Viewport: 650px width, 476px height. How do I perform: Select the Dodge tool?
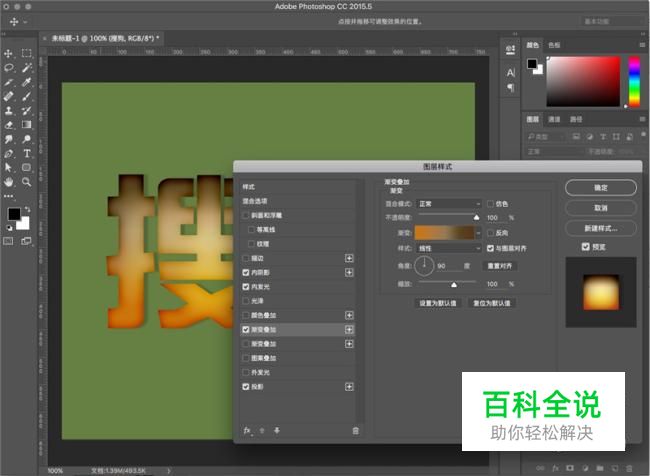[27, 139]
